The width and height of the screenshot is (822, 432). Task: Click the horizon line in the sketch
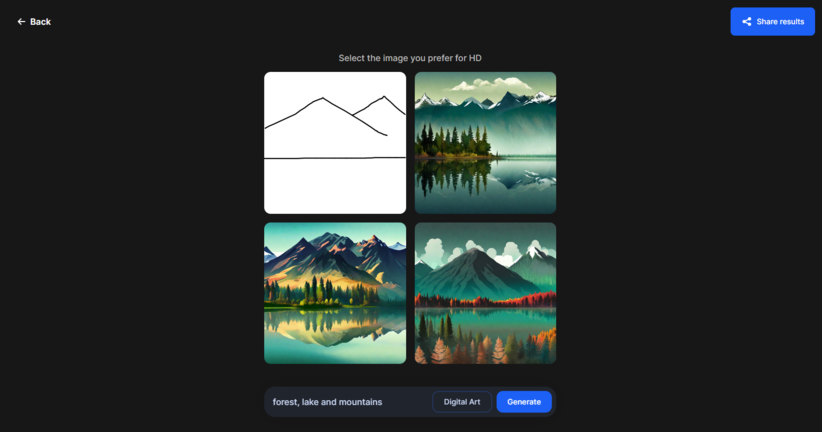[335, 158]
